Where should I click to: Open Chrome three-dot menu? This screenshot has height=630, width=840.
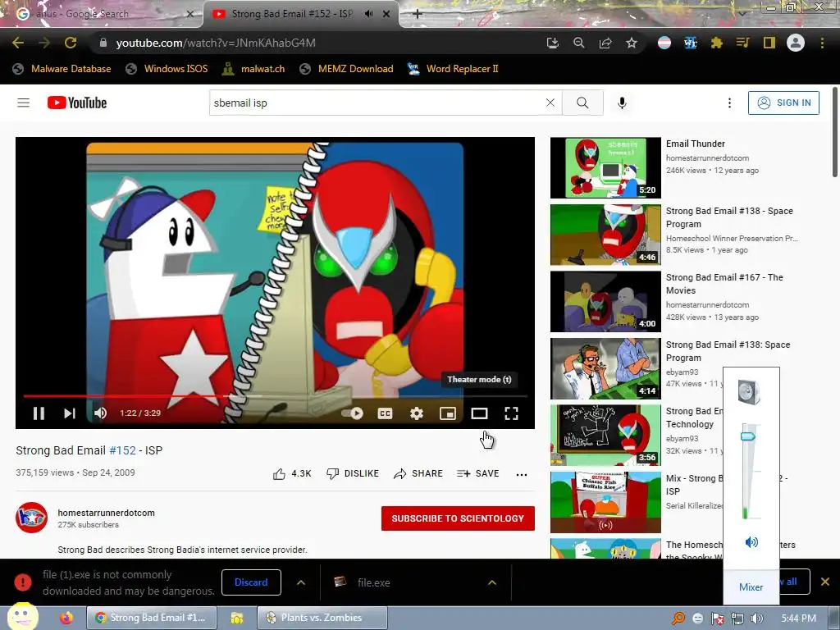(822, 43)
